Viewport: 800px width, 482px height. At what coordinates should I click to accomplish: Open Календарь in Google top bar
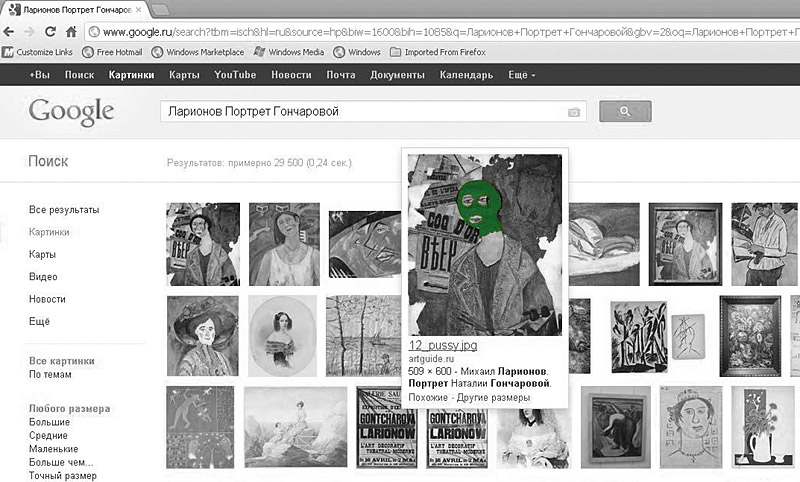coord(466,75)
